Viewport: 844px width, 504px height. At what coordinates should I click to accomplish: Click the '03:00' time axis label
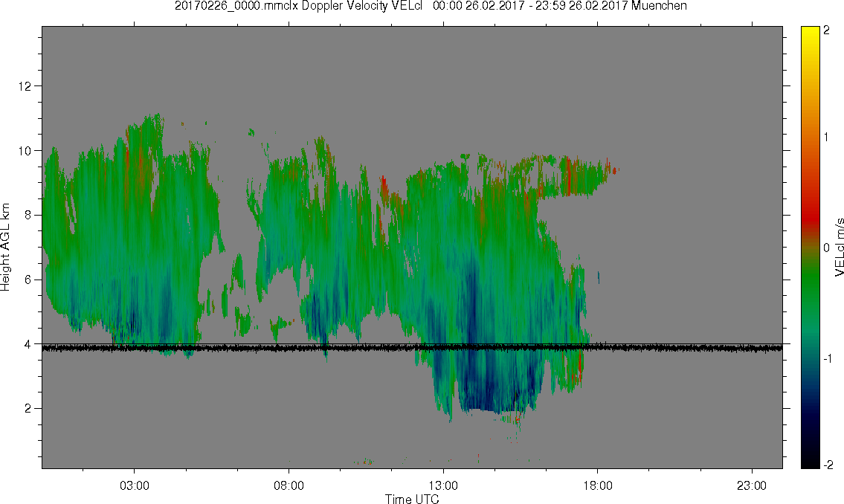[135, 485]
